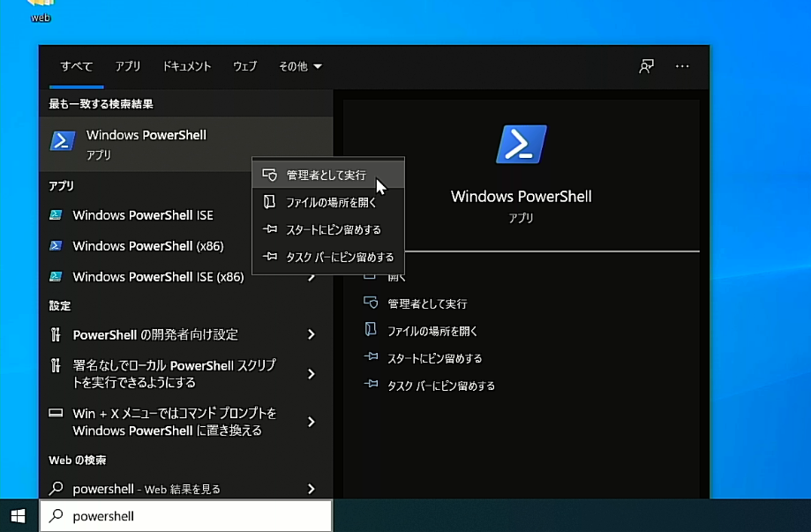Viewport: 811px width, 532px height.
Task: Switch to the ウェブ tab
Action: (x=244, y=66)
